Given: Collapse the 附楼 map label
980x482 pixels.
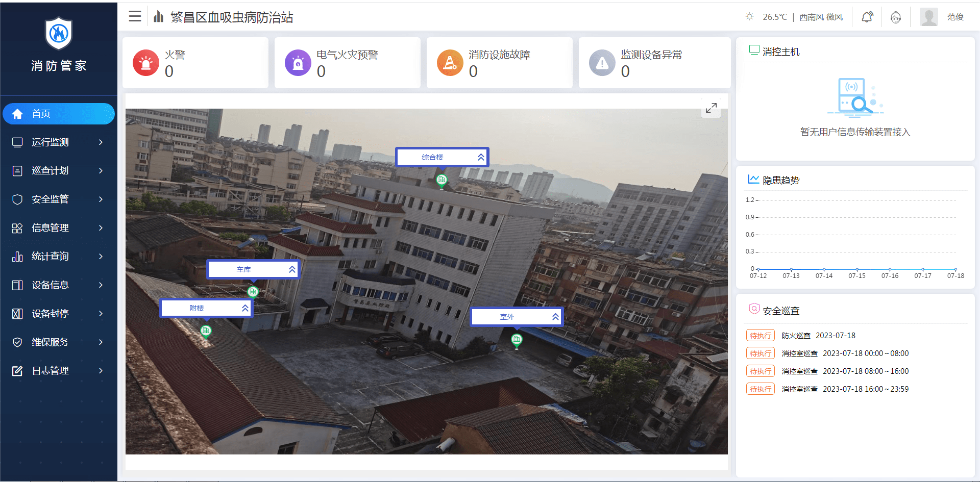Looking at the screenshot, I should 245,308.
